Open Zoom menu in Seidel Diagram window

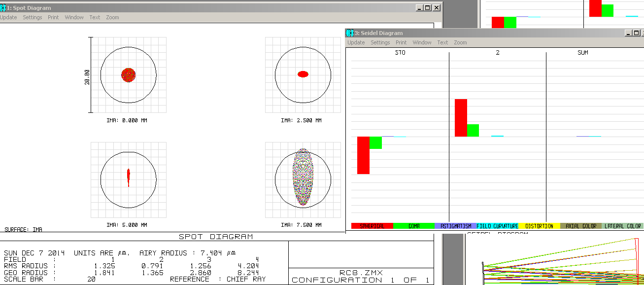coord(460,42)
